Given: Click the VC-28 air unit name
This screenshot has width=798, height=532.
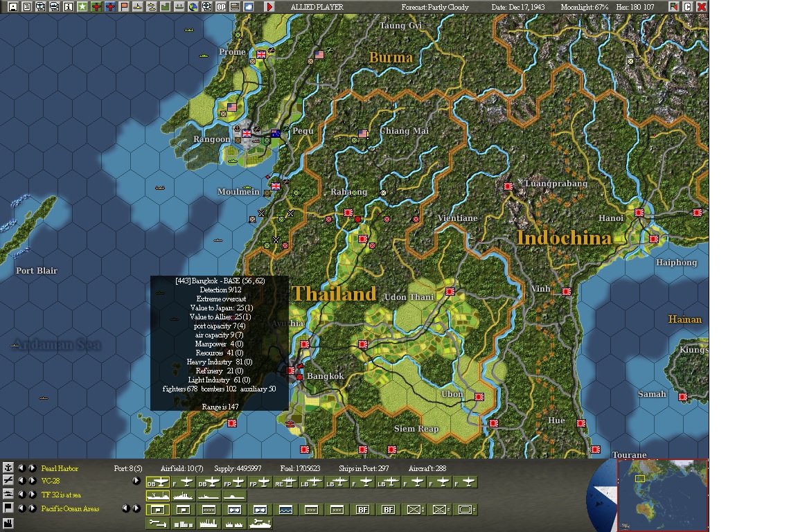Looking at the screenshot, I should pyautogui.click(x=51, y=481).
